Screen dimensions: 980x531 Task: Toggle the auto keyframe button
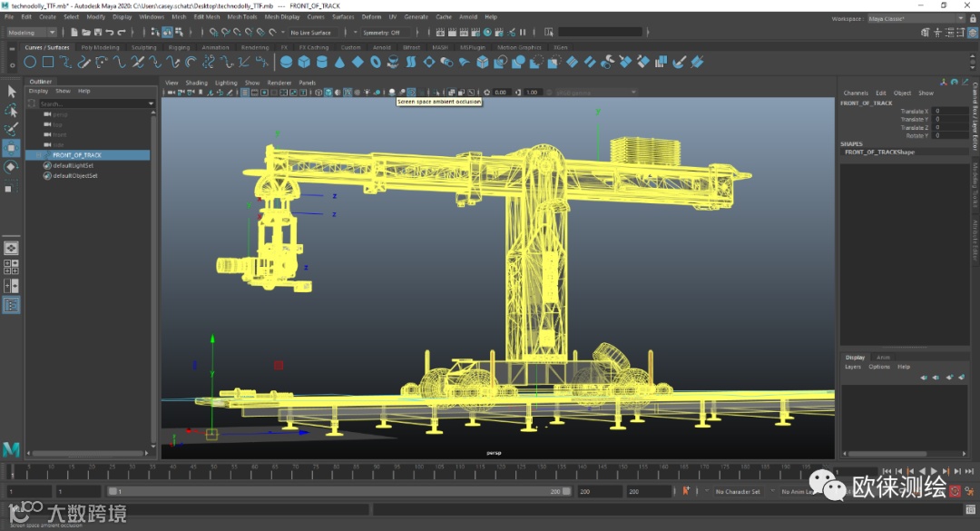955,491
